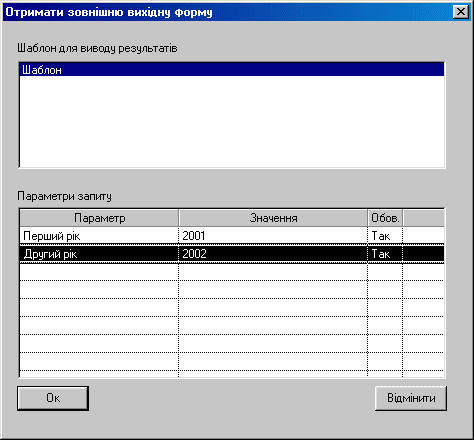Screen dimensions: 474x440
Task: Select the Другий рік parameter row
Action: [x=232, y=254]
